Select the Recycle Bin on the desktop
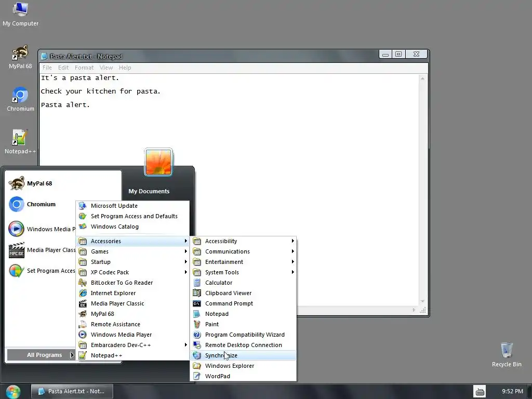532x399 pixels. (507, 354)
